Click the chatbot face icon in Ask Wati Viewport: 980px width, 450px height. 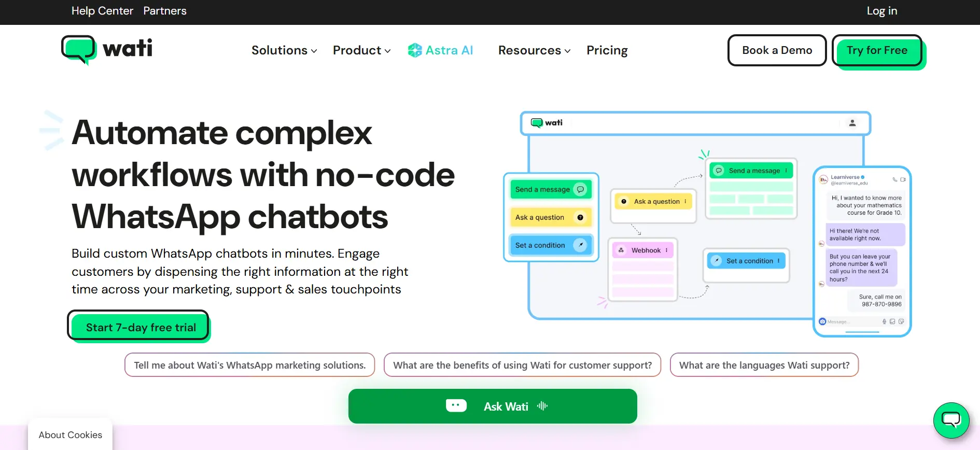pyautogui.click(x=456, y=405)
